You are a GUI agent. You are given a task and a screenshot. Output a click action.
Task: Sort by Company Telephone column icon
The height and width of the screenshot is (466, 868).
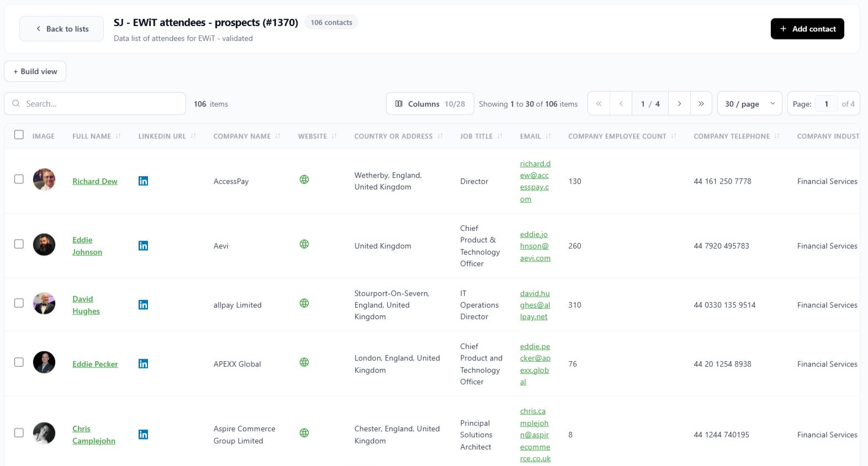pos(777,136)
